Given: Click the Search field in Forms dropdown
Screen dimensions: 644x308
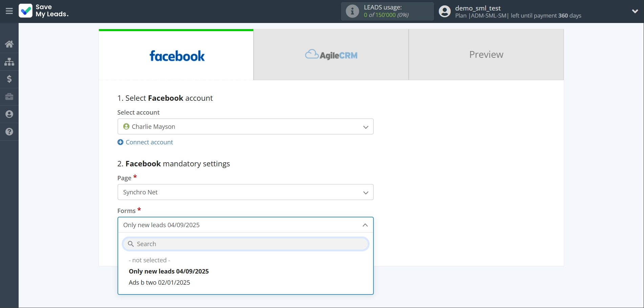Looking at the screenshot, I should click(245, 244).
